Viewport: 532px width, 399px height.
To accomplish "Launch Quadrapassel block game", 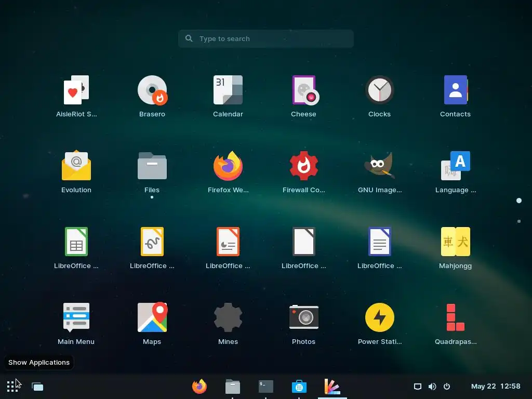I will [455, 324].
